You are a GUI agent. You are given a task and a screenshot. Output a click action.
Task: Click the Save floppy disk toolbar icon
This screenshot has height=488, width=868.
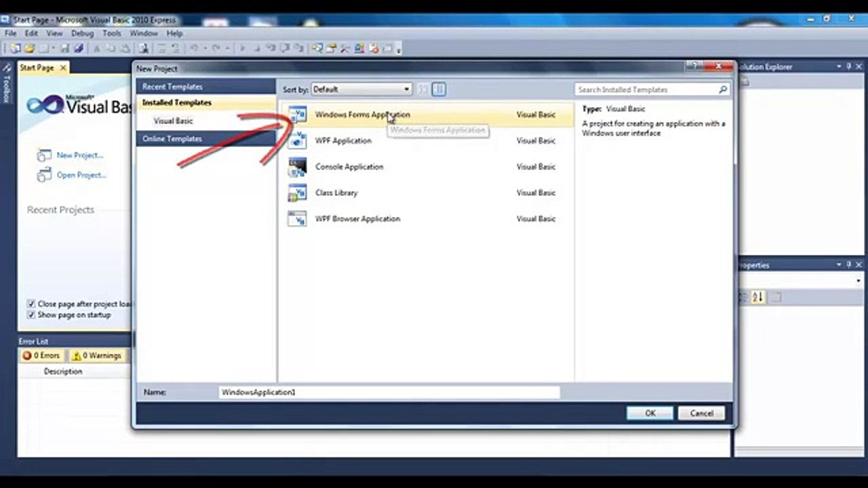[x=64, y=48]
